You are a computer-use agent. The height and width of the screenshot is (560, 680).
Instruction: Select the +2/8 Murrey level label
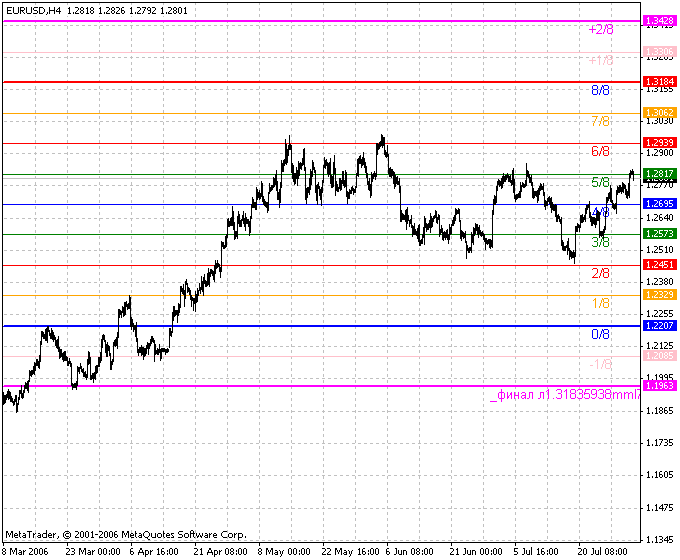coord(600,30)
